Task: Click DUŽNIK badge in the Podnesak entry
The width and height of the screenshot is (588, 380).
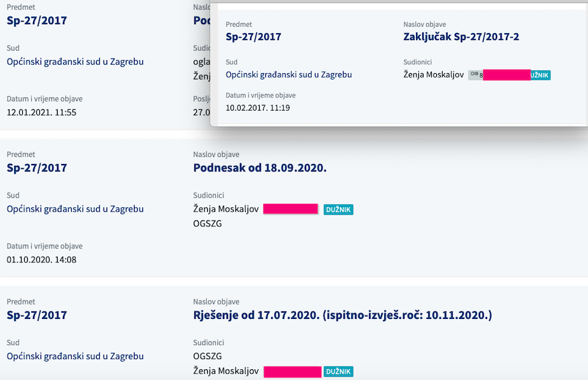Action: 338,209
